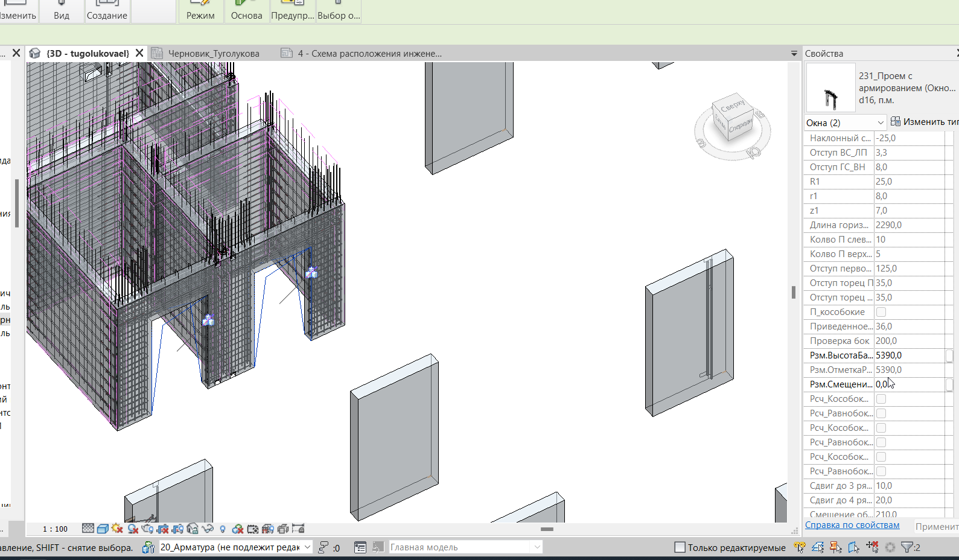The width and height of the screenshot is (959, 560).
Task: Switch to the Черновик_Туголукова tab
Action: (x=214, y=54)
